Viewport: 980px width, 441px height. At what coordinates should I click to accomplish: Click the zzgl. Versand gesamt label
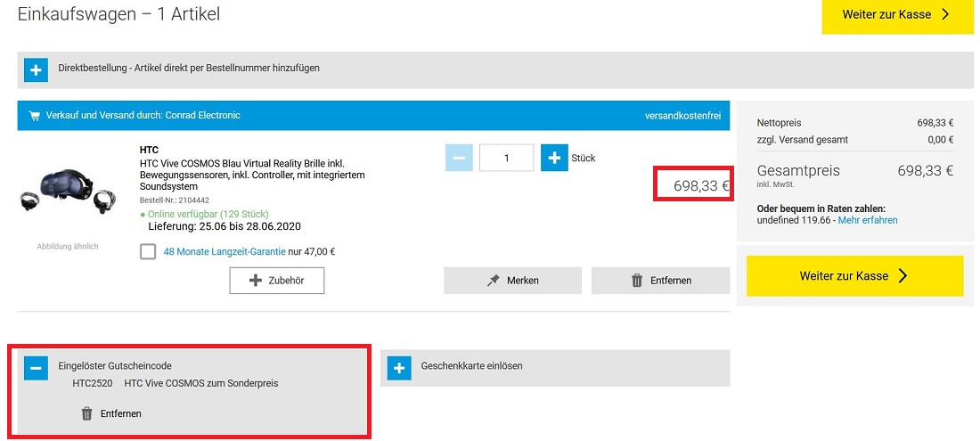(x=803, y=140)
